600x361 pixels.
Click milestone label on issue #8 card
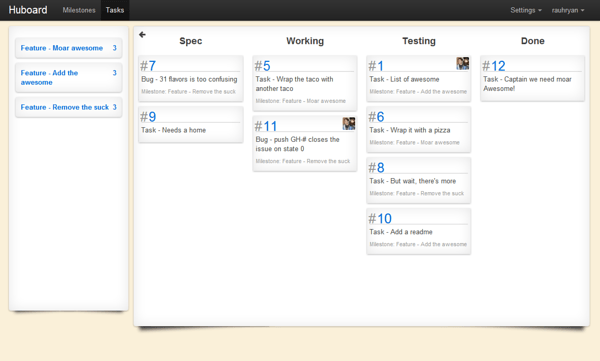click(x=417, y=193)
